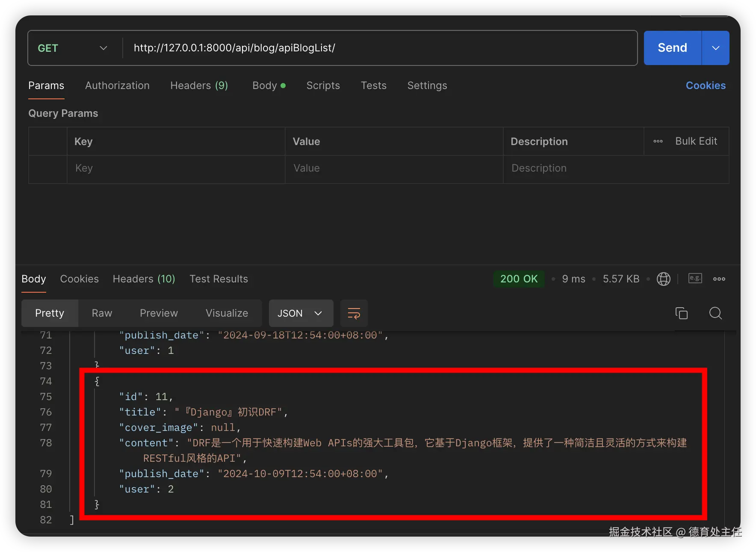This screenshot has width=756, height=552.
Task: Switch to the Params tab
Action: point(46,86)
